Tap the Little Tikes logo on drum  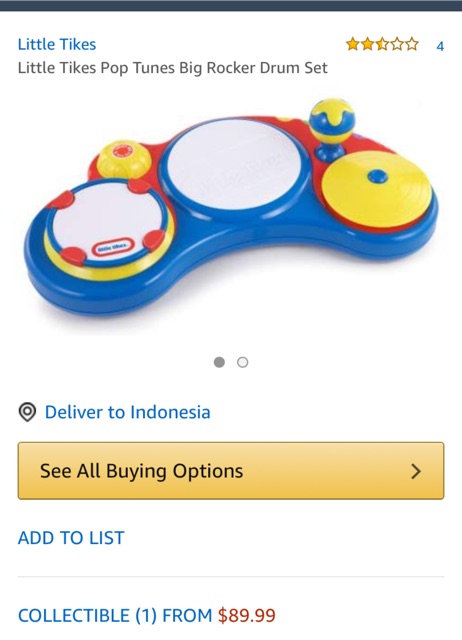pyautogui.click(x=113, y=247)
